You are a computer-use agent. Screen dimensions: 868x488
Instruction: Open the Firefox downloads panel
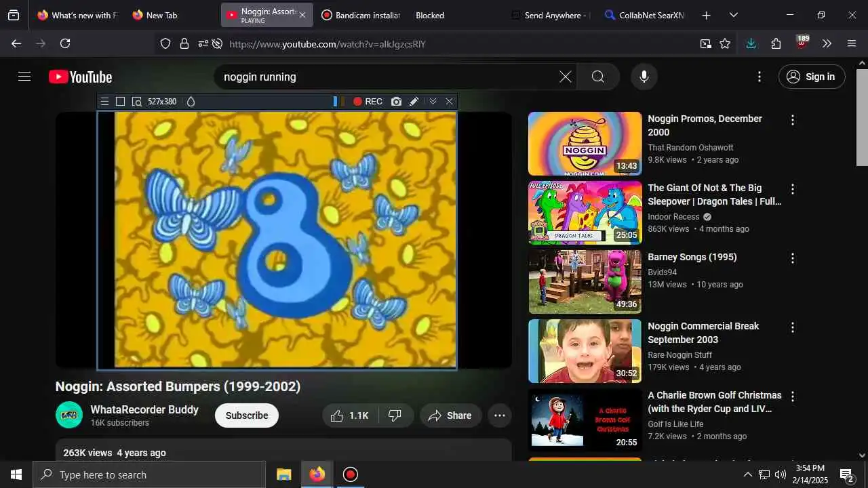751,43
